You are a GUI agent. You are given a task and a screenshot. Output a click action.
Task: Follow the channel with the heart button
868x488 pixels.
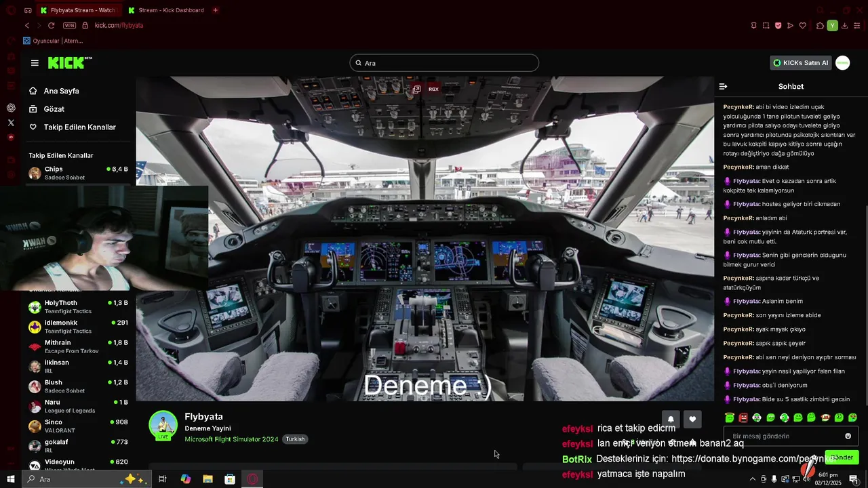[692, 420]
